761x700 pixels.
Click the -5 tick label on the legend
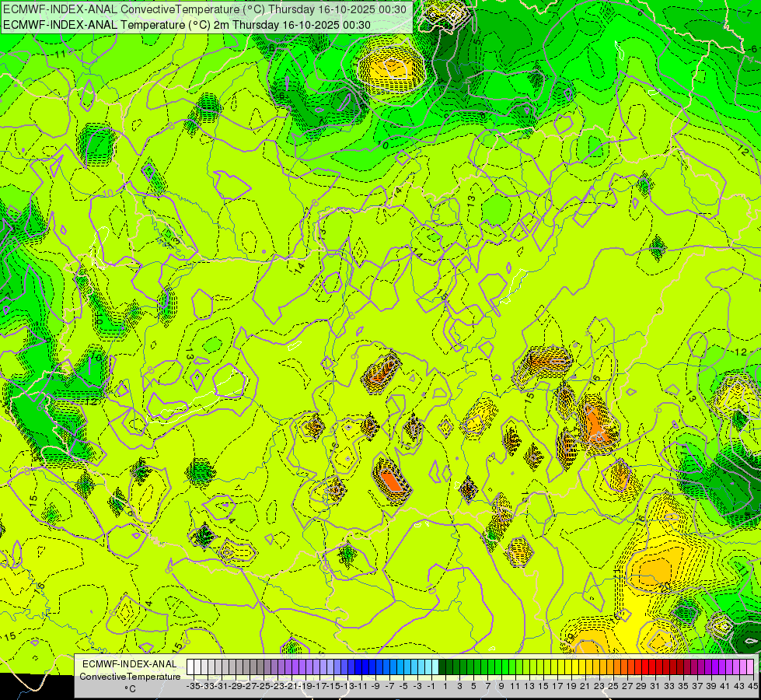click(403, 686)
